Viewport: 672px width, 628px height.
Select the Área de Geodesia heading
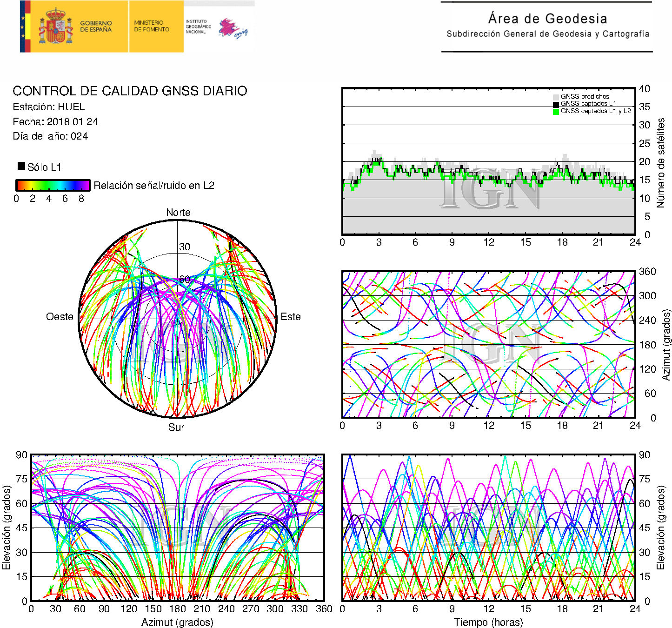(547, 19)
